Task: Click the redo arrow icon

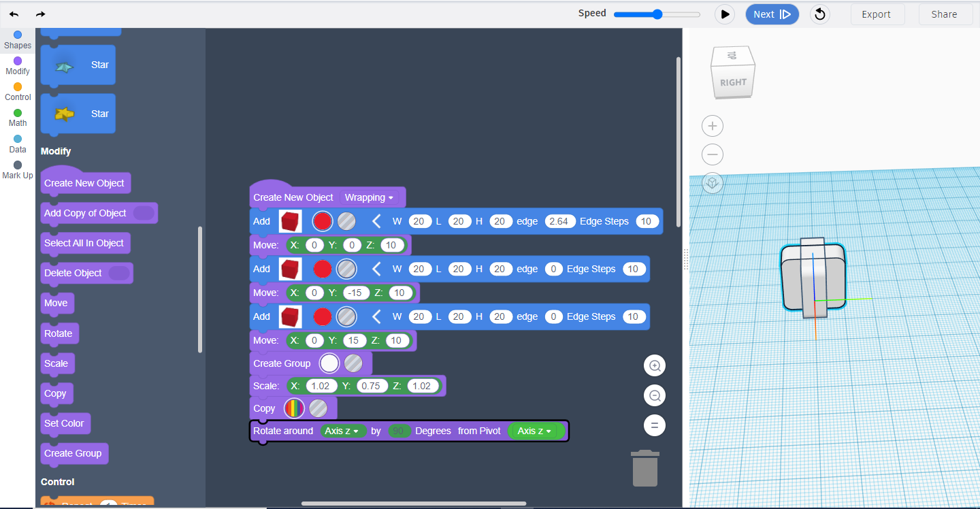Action: (x=41, y=14)
